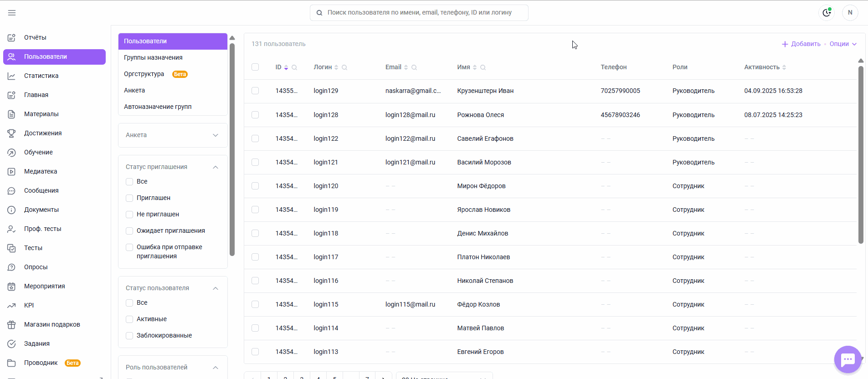Open the Опции dropdown

(x=843, y=44)
